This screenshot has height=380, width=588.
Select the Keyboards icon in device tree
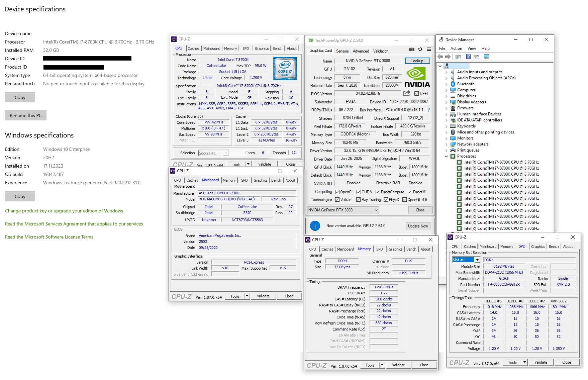pyautogui.click(x=453, y=126)
